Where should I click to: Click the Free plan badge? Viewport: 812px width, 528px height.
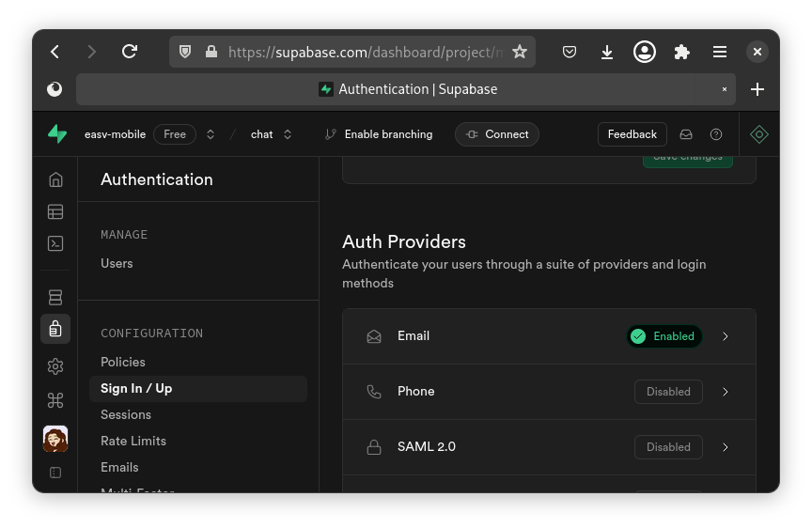coord(175,134)
